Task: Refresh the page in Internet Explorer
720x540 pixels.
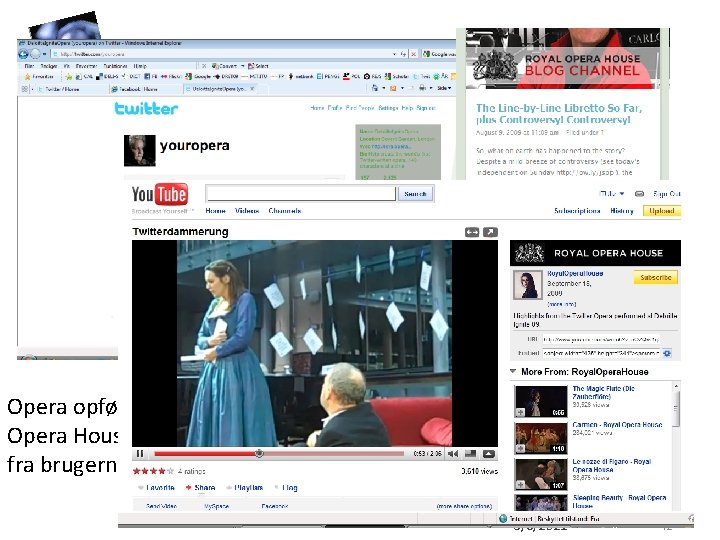Action: (403, 54)
